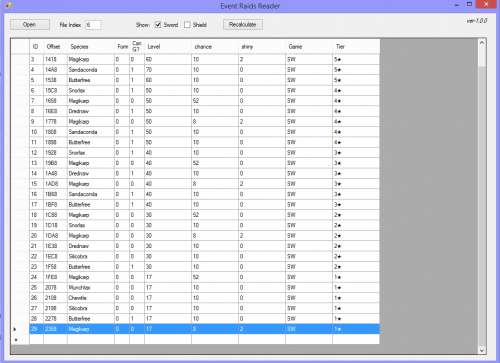Click the Open button

tap(30, 25)
